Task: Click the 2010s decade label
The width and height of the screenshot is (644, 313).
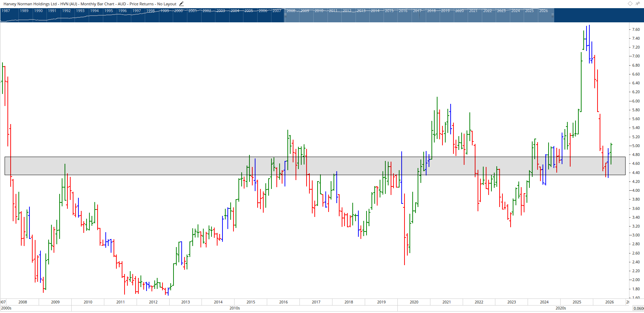Action: coord(235,308)
